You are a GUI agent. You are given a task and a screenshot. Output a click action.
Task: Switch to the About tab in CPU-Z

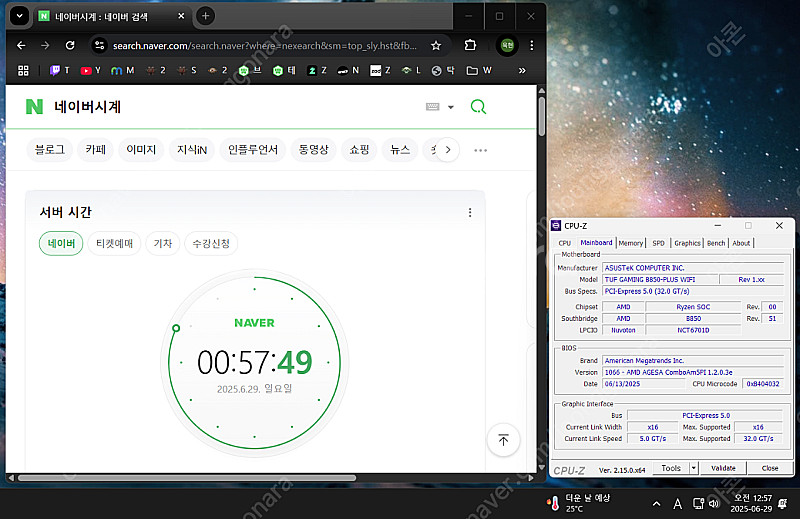741,243
